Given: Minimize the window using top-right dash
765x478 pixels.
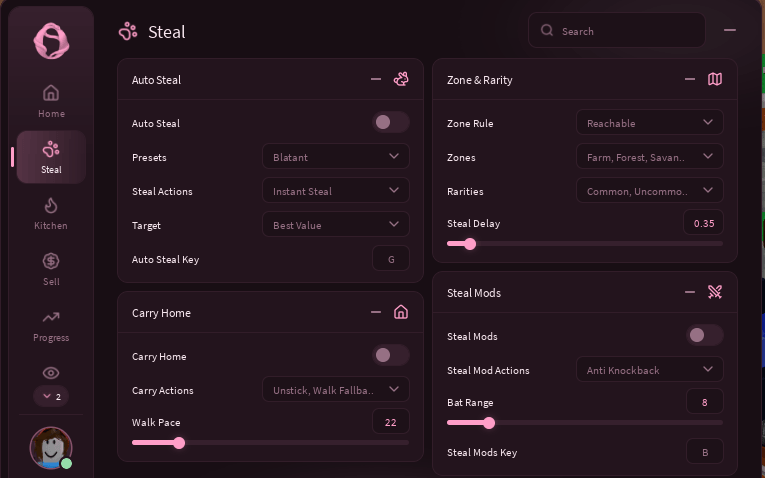Looking at the screenshot, I should (730, 30).
